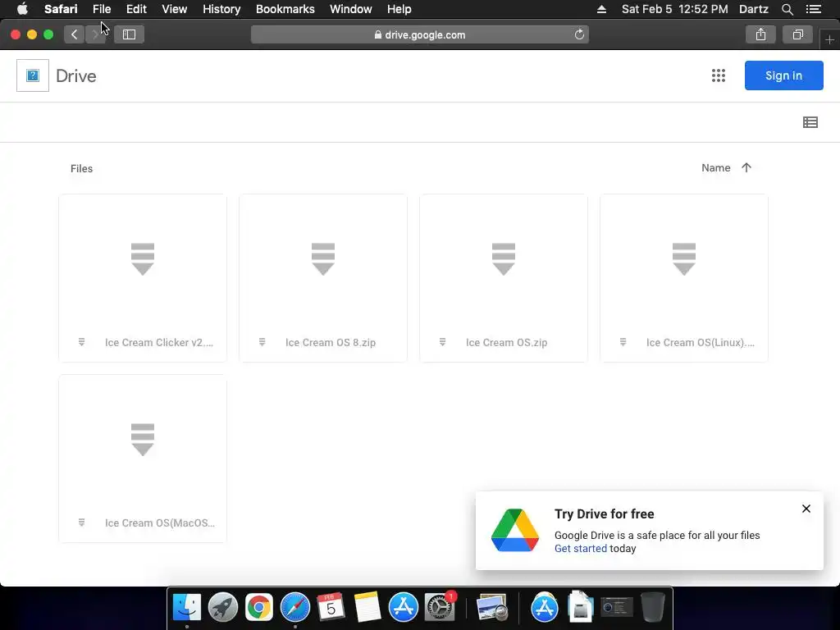Open Notes app in dock
This screenshot has height=630, width=840.
367,607
